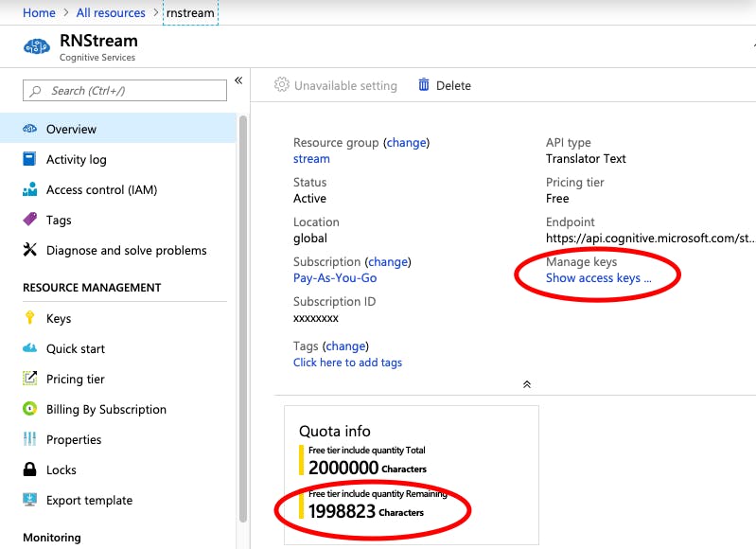The height and width of the screenshot is (549, 756).
Task: Collapse the essentials section with up chevrons
Action: [x=527, y=384]
